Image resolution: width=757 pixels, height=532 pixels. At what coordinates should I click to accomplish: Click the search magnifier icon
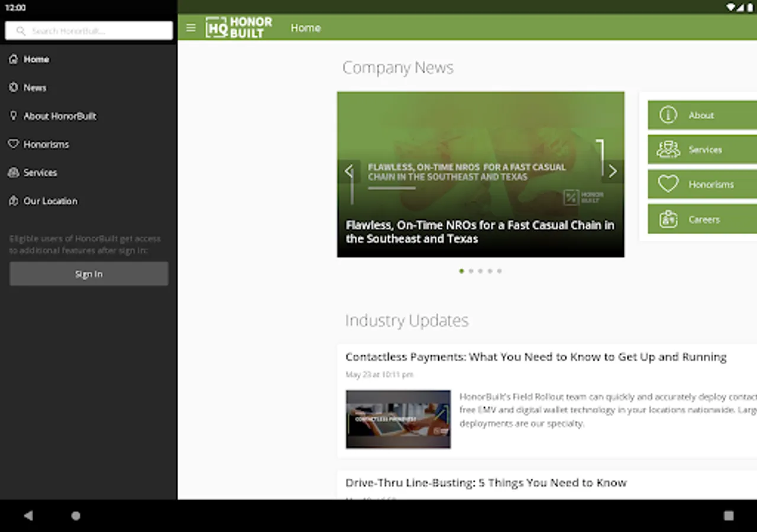click(21, 31)
